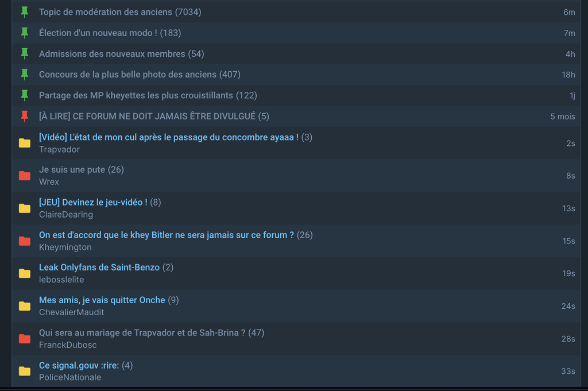Click the red pin icon beside À LIRE topic
This screenshot has height=391, width=588.
pyautogui.click(x=25, y=116)
